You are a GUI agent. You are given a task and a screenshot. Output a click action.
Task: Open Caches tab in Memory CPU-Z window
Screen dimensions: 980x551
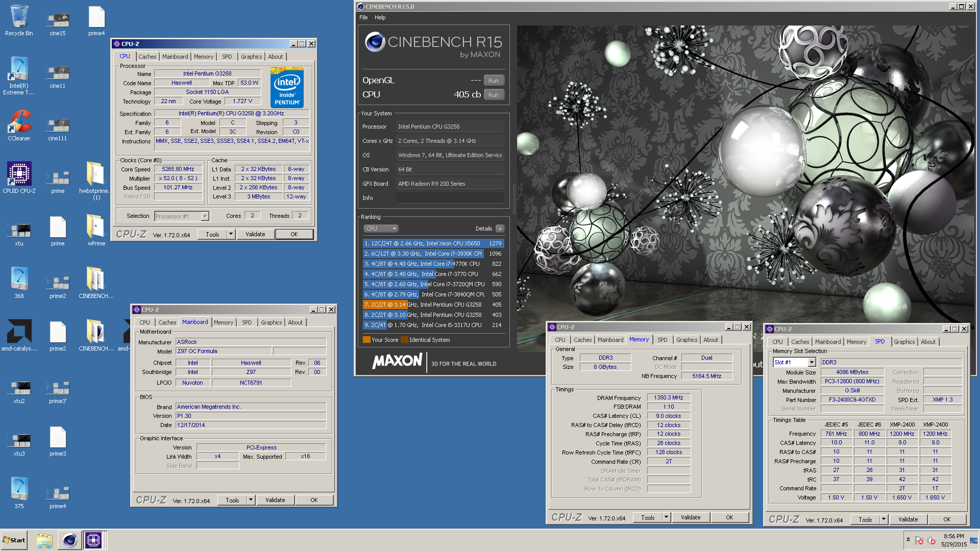click(x=583, y=340)
